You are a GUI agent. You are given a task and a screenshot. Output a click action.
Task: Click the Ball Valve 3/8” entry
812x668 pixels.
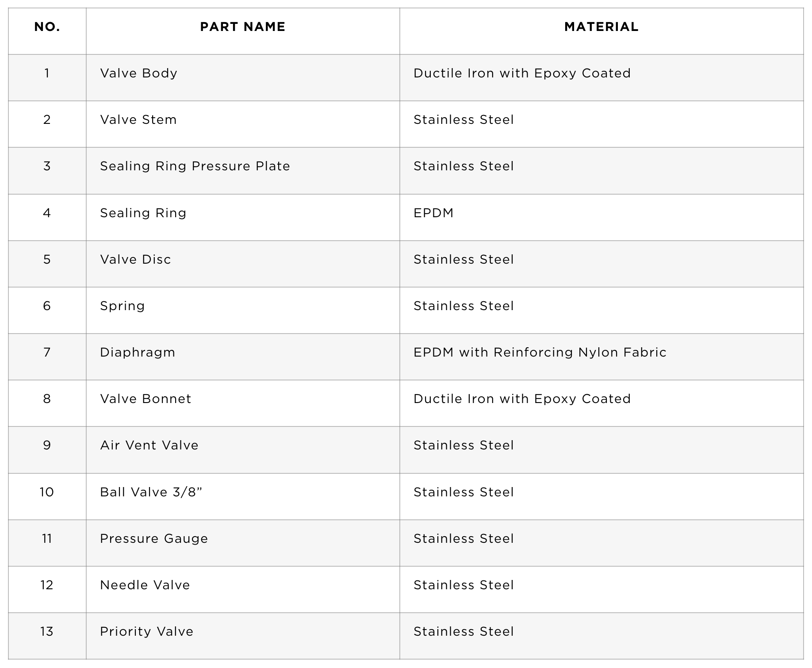point(151,492)
